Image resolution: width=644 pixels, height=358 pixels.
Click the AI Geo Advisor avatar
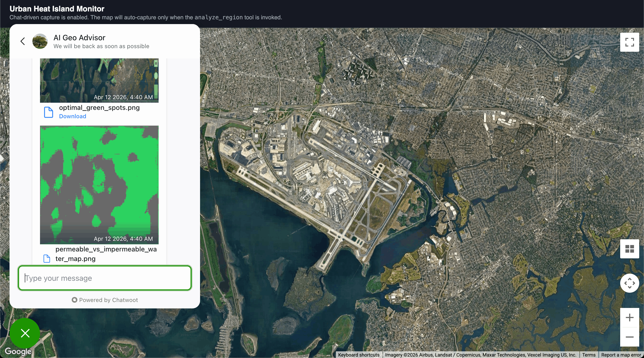[40, 41]
